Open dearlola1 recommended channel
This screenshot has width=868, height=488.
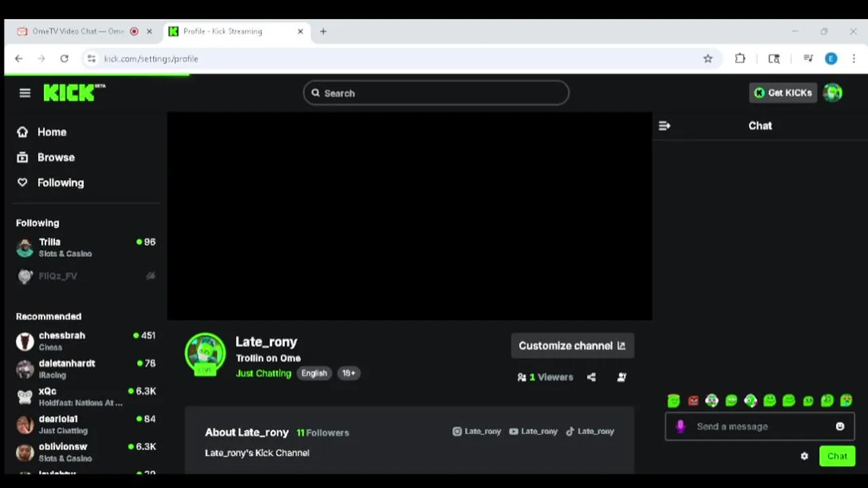[x=86, y=424]
